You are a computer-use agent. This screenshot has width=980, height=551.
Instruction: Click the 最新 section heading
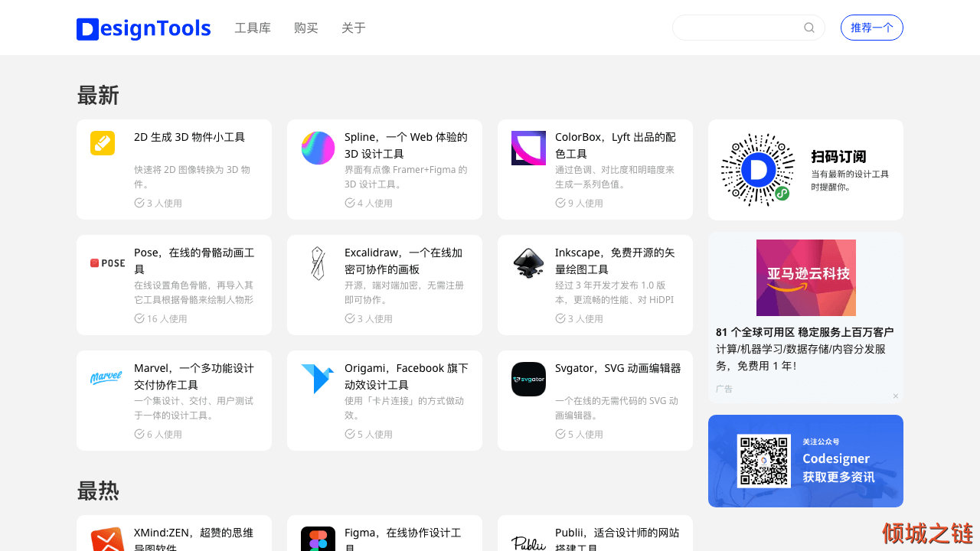[x=98, y=96]
